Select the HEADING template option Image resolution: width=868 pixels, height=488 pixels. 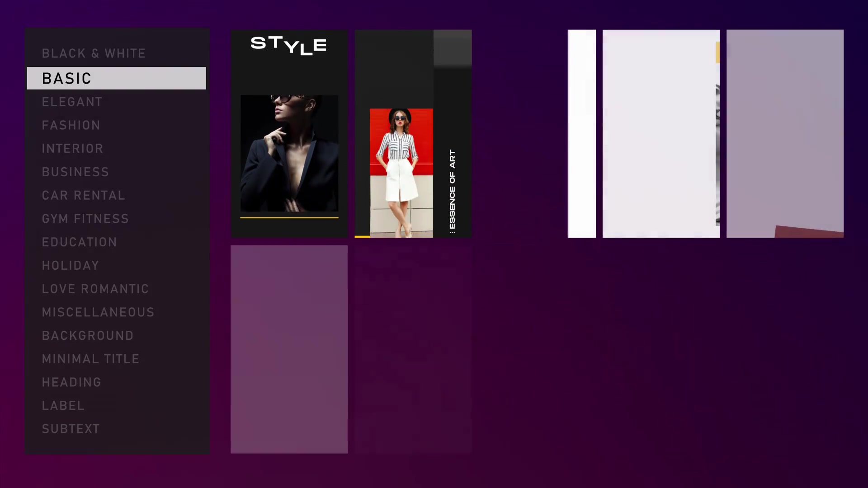(71, 382)
